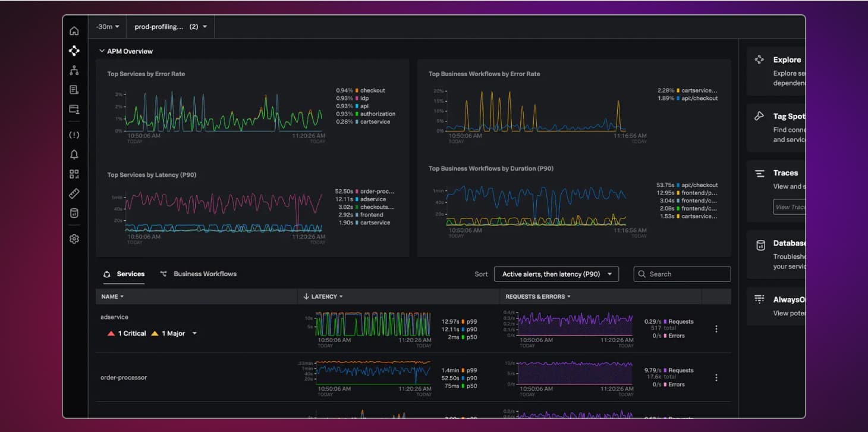
Task: Open the Alerts bell icon
Action: pyautogui.click(x=74, y=155)
